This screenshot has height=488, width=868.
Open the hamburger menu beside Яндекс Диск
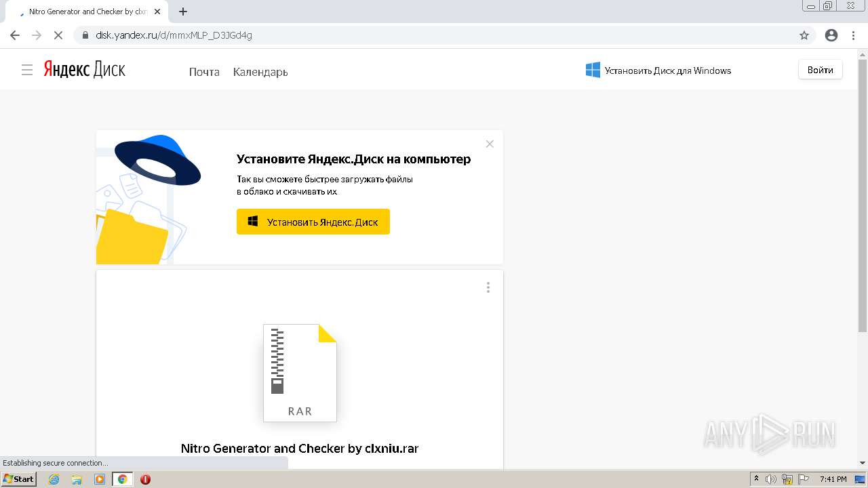tap(27, 70)
